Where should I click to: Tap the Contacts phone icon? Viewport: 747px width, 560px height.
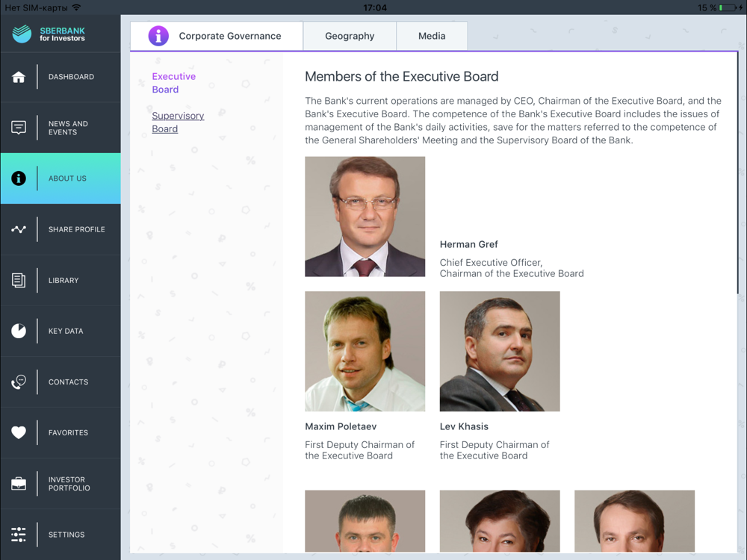coord(19,382)
